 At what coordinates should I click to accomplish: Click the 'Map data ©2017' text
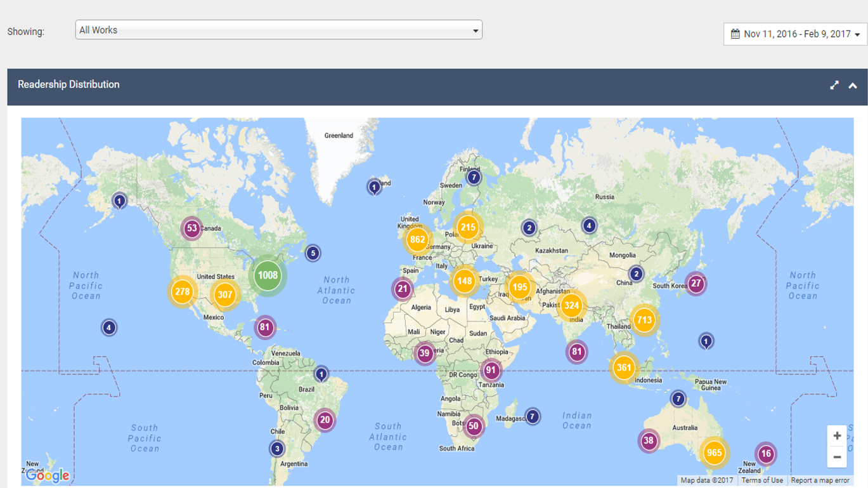coord(706,480)
